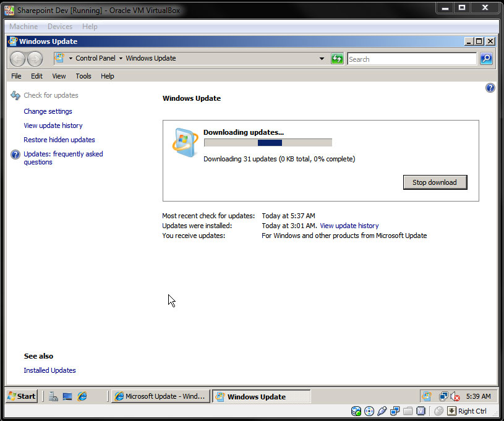Maximize the Windows Update window
This screenshot has width=504, height=421.
[x=479, y=41]
